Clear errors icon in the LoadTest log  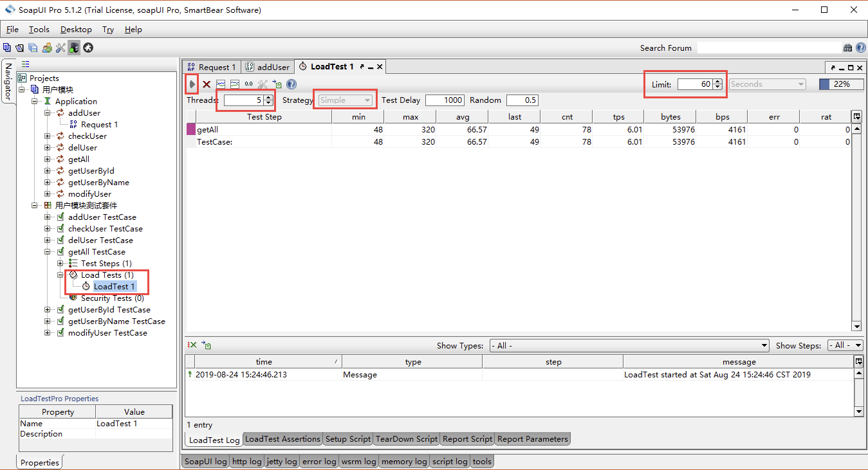(x=192, y=345)
